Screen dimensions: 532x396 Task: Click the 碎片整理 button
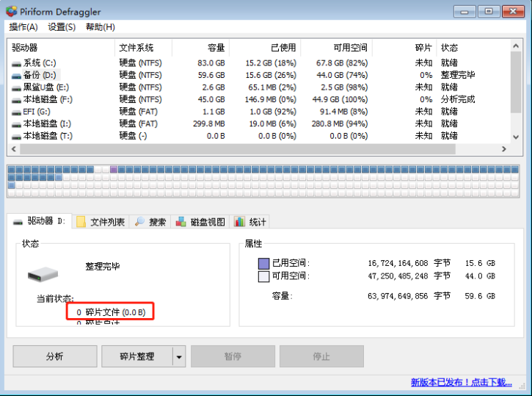click(137, 356)
